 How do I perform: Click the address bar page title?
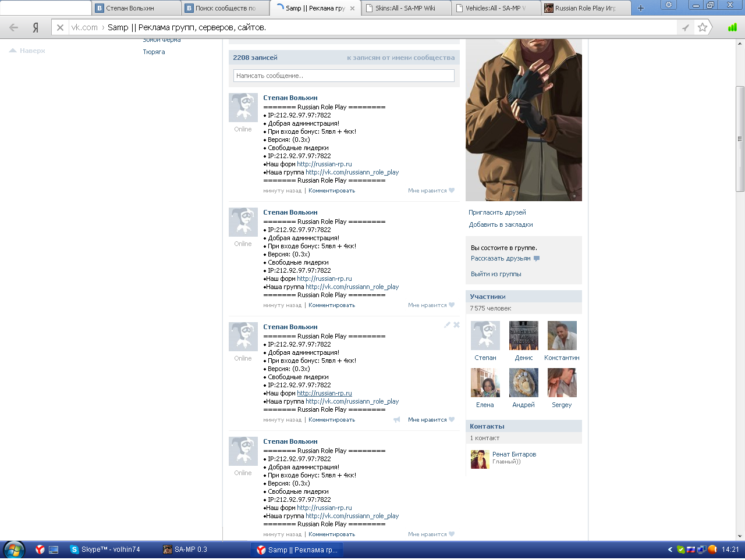[x=187, y=27]
